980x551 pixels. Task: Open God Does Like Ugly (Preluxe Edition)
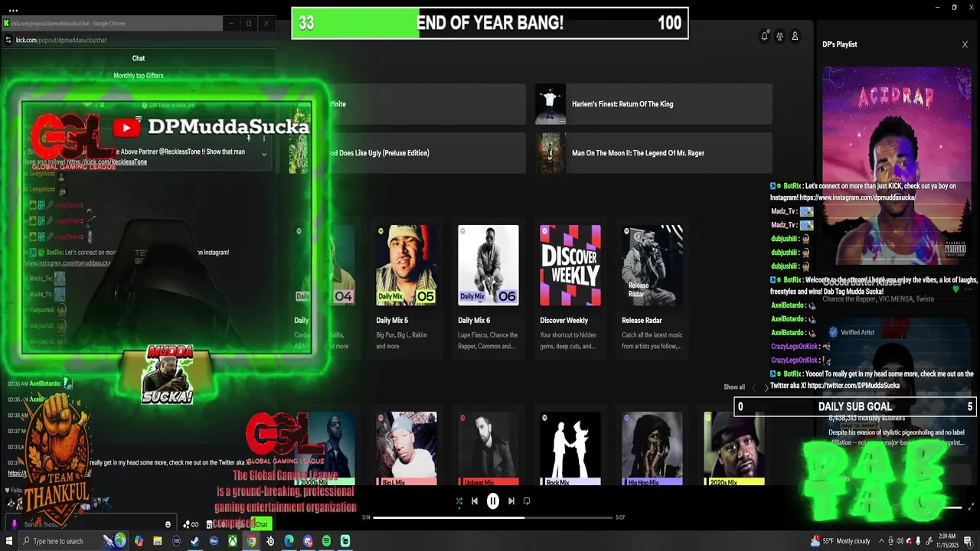pyautogui.click(x=407, y=153)
